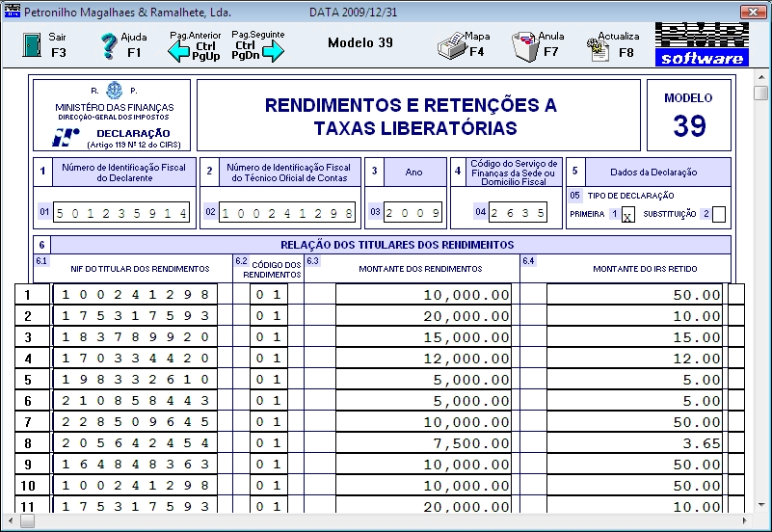The image size is (772, 532).
Task: Click the NIF DO TITULAR DOS RENDIMENTOS header
Action: pyautogui.click(x=140, y=269)
